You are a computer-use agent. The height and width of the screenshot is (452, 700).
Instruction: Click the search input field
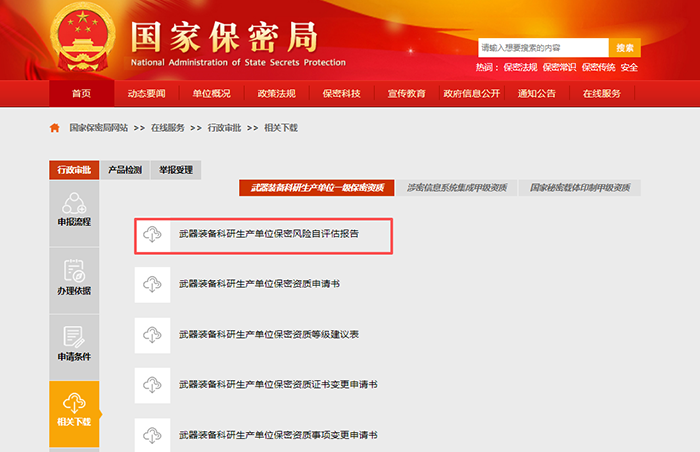(x=543, y=47)
